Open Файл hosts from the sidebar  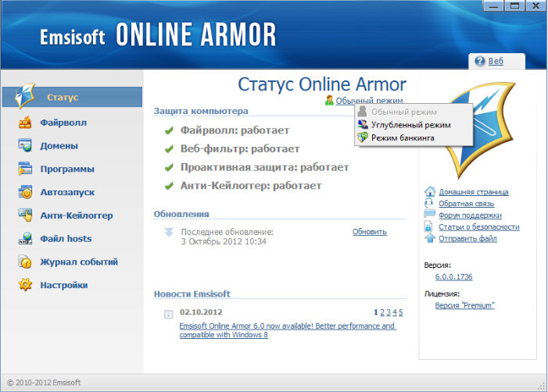pos(66,239)
